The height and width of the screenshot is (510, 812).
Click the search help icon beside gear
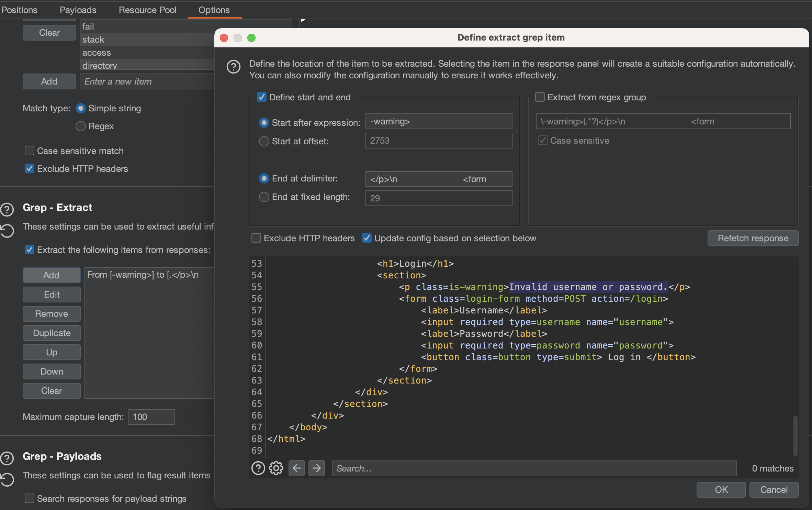pyautogui.click(x=258, y=468)
